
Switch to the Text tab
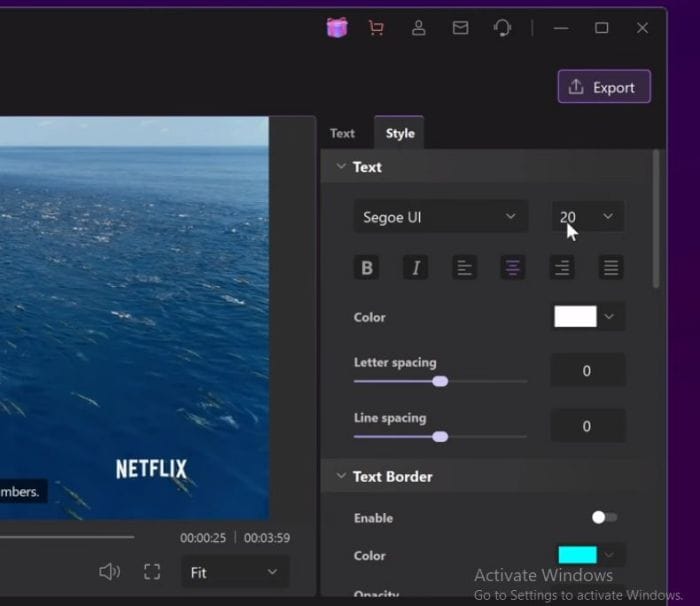(x=342, y=133)
